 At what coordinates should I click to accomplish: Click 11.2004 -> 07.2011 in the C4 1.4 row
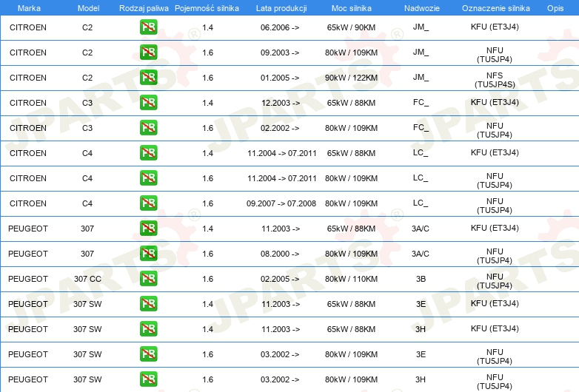coord(282,153)
